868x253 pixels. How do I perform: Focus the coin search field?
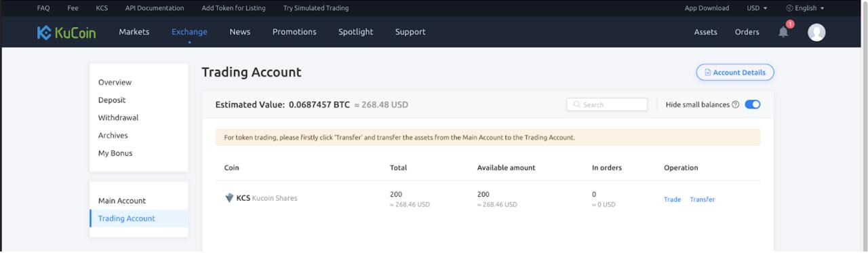click(607, 104)
